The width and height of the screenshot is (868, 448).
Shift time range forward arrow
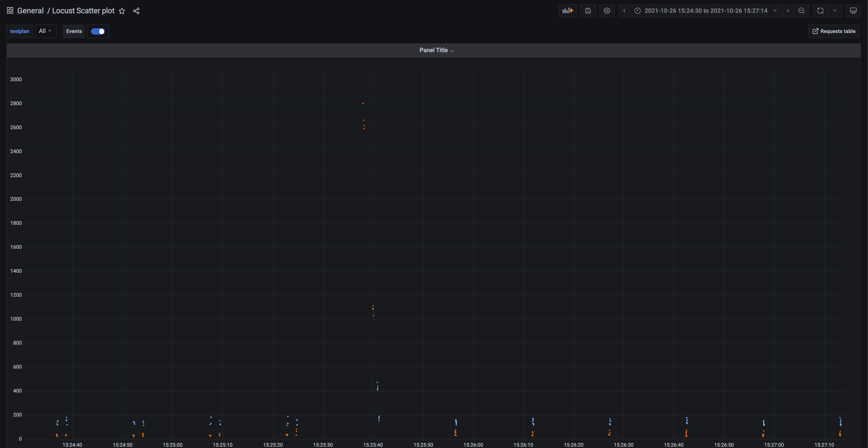788,11
